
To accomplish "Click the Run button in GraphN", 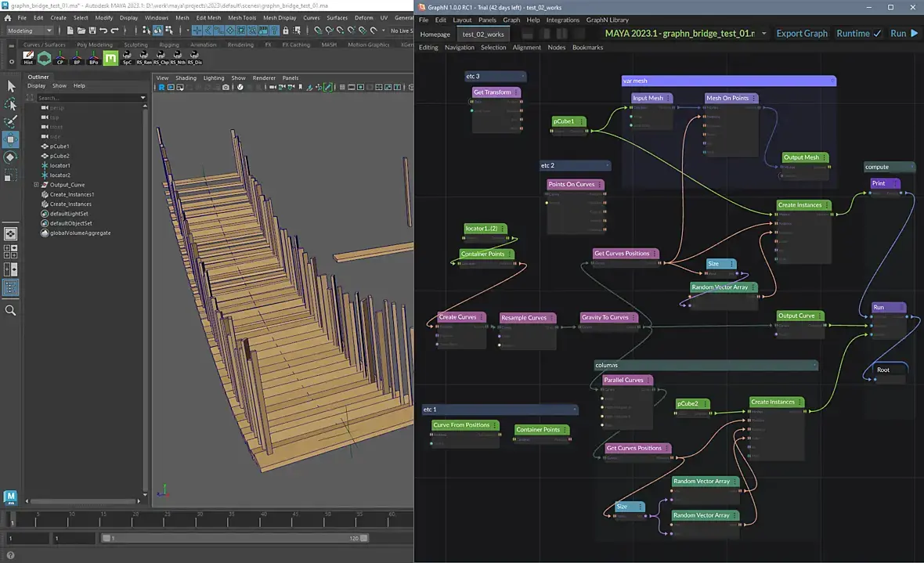I will 904,34.
